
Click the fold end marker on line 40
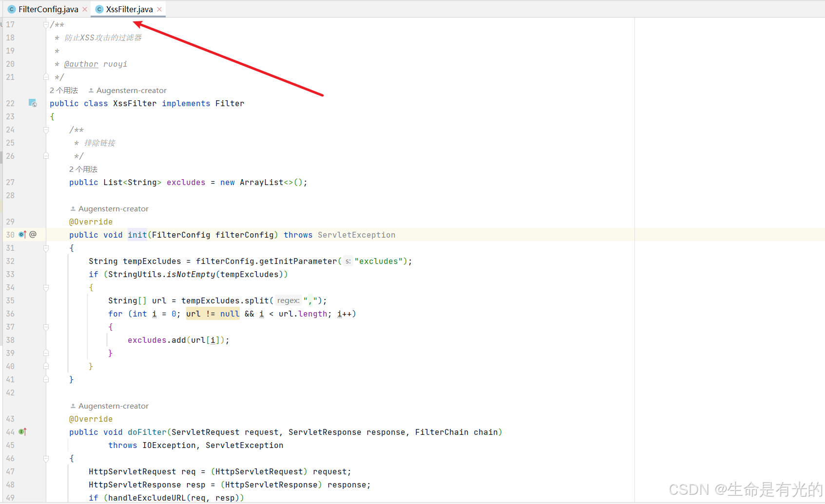click(x=46, y=366)
